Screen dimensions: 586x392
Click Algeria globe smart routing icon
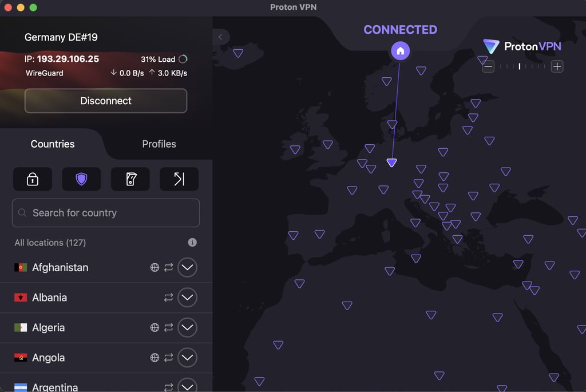coord(155,327)
